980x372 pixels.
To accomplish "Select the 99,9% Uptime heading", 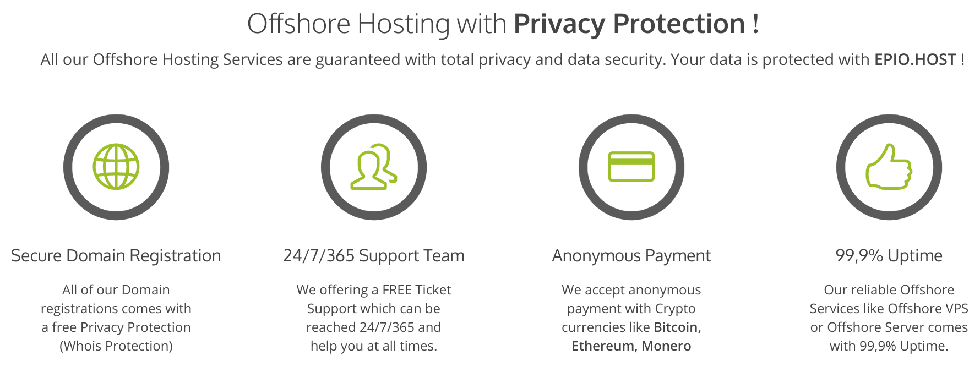I will tap(889, 256).
